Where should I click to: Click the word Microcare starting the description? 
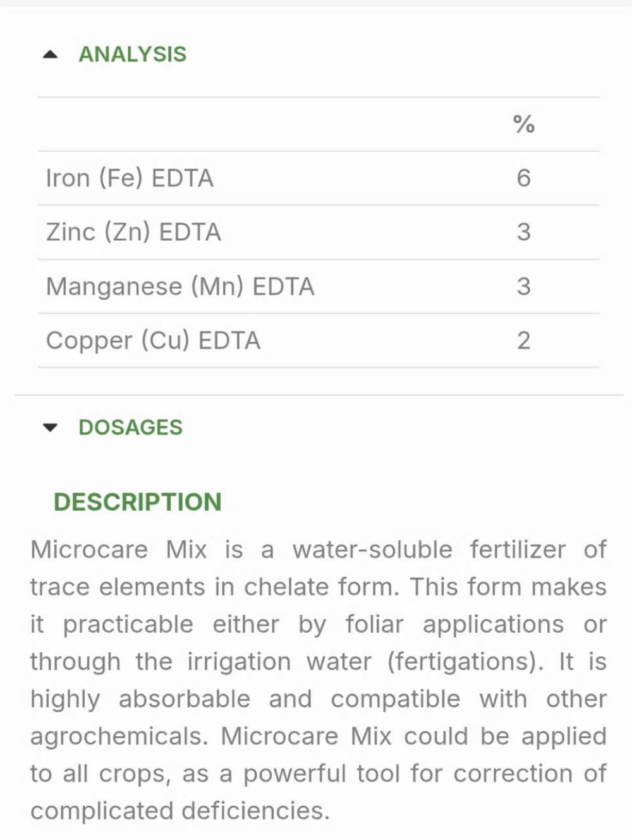coord(89,549)
